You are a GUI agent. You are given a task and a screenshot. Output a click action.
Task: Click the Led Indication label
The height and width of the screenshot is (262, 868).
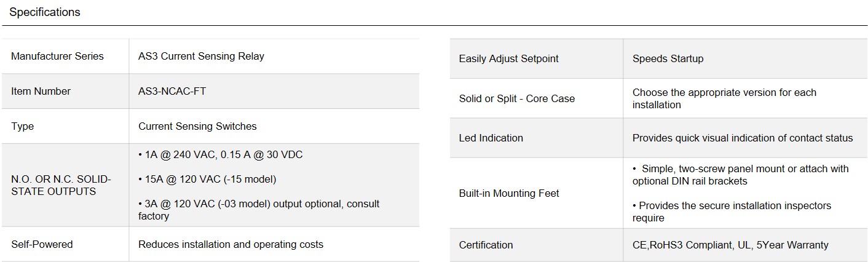click(491, 138)
